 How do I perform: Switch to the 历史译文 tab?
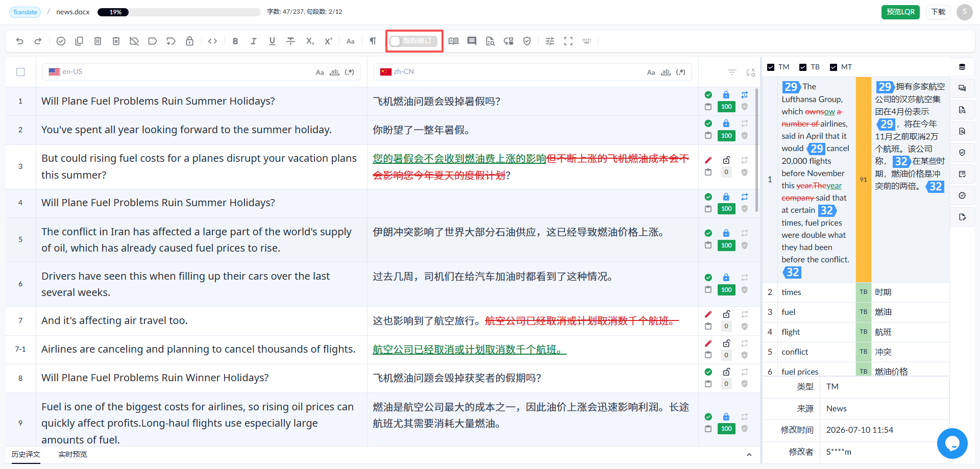tap(26, 454)
